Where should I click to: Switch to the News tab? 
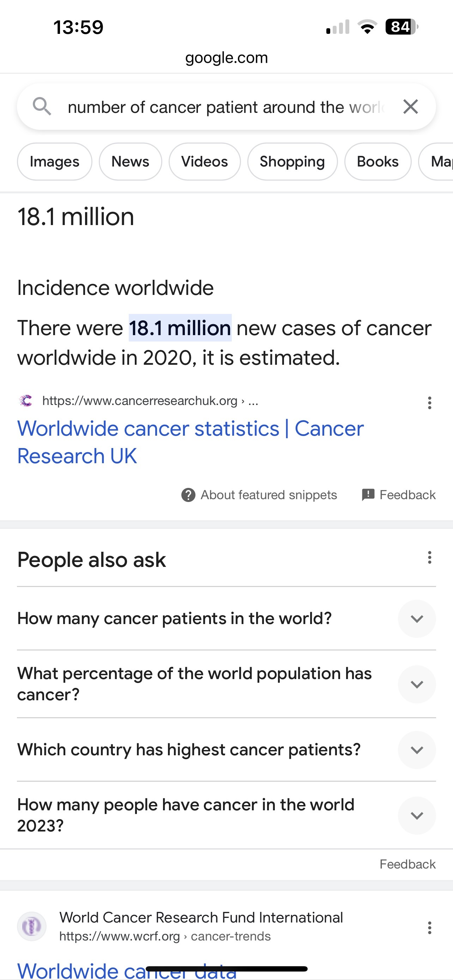pos(130,162)
